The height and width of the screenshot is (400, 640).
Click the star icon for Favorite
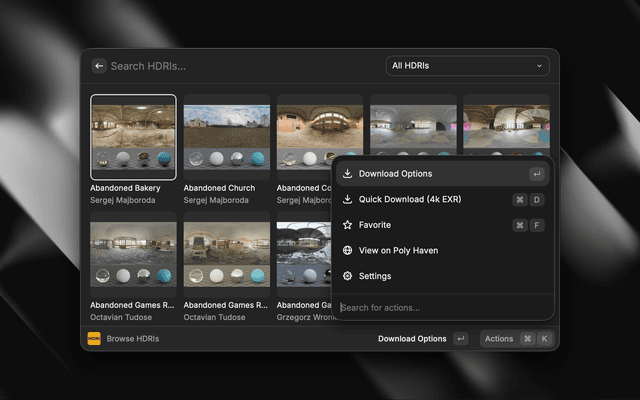click(347, 225)
